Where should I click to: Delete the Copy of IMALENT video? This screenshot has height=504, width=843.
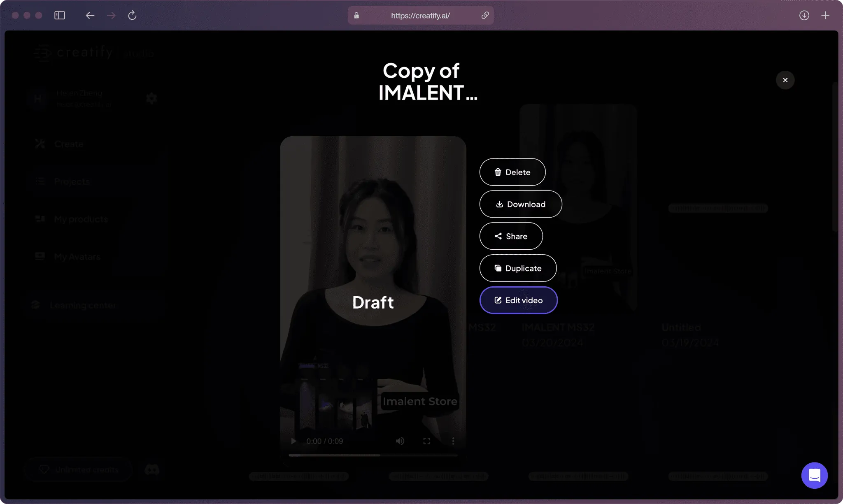(x=512, y=172)
